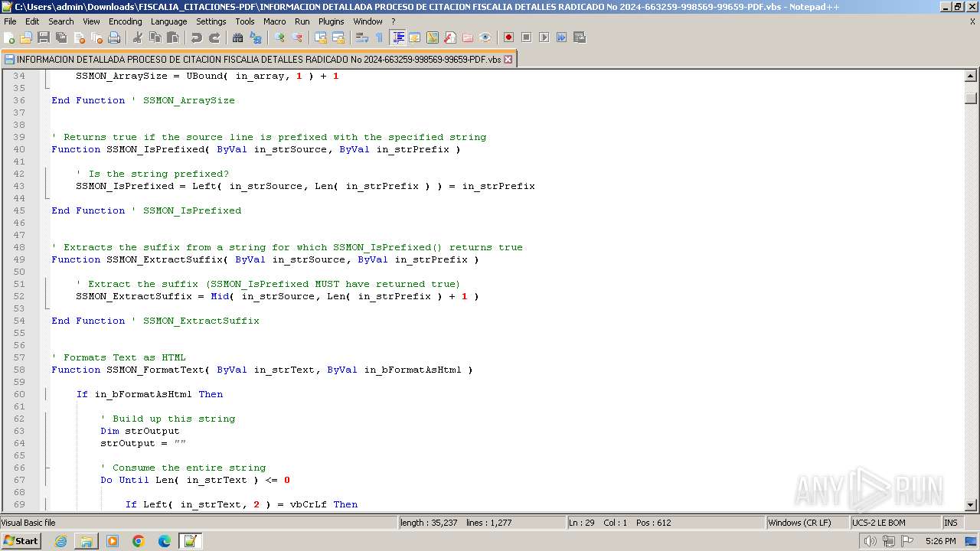Open the Search menu

pyautogui.click(x=61, y=21)
